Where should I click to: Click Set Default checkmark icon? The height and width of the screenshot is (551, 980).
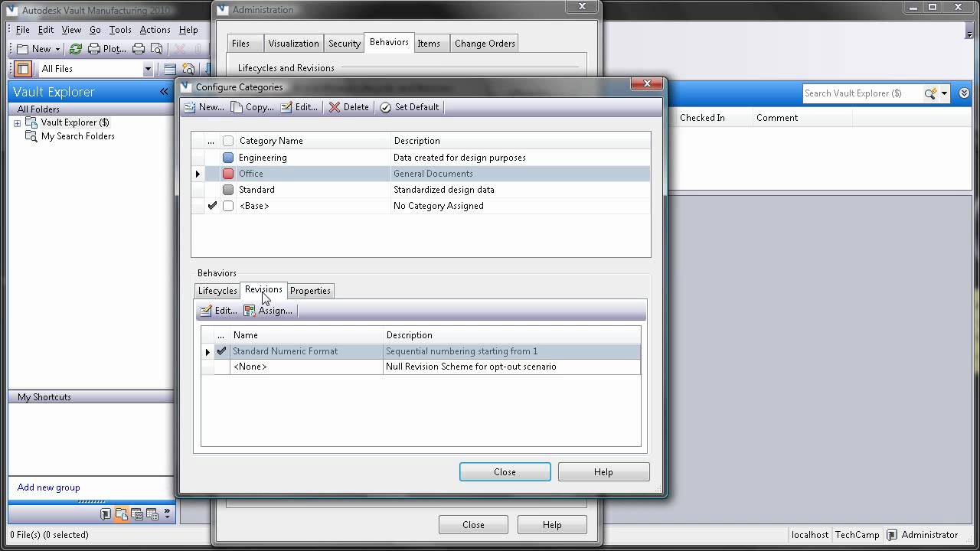[385, 107]
